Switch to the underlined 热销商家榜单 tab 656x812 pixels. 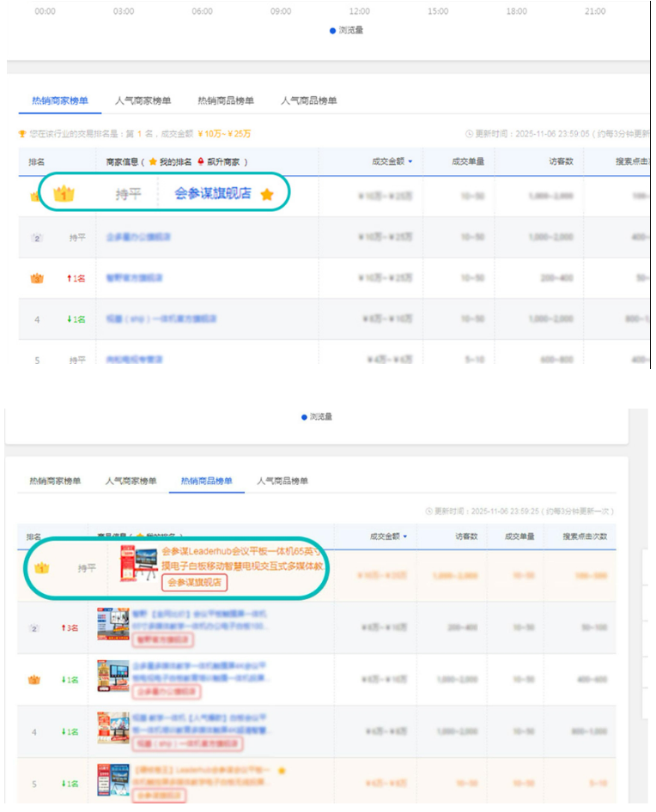[x=52, y=100]
